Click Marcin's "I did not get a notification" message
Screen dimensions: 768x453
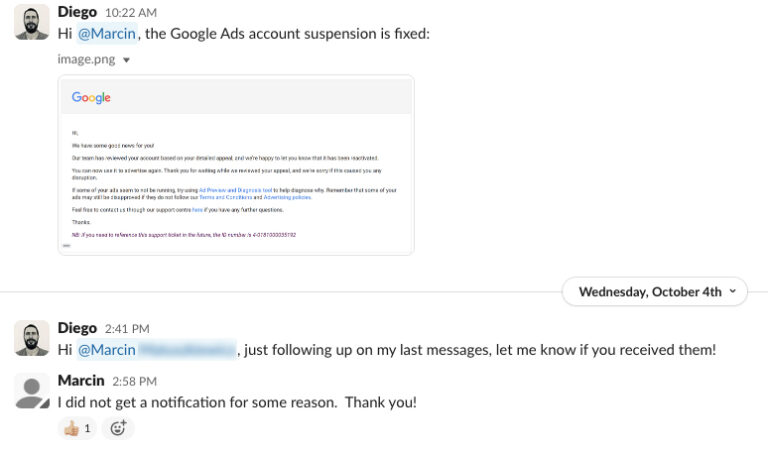click(x=237, y=402)
